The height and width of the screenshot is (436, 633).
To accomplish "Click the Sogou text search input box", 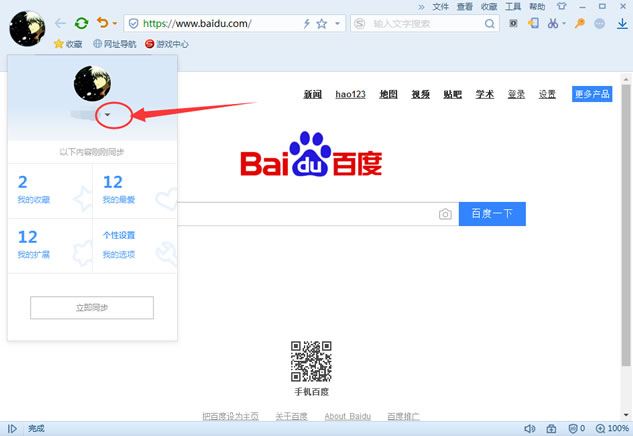I will 424,24.
